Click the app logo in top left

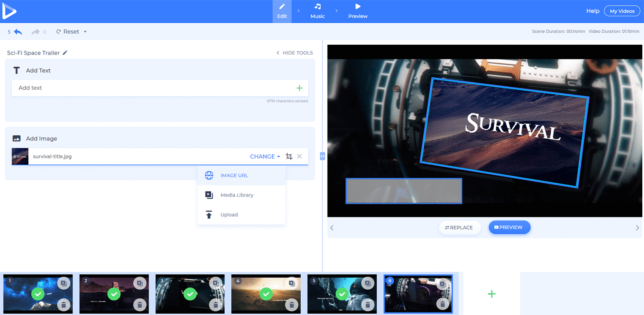(9, 11)
